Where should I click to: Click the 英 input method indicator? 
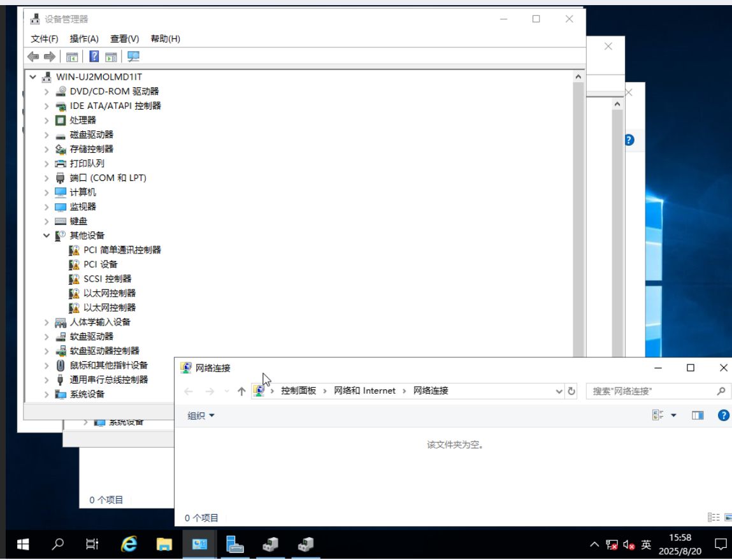[646, 545]
